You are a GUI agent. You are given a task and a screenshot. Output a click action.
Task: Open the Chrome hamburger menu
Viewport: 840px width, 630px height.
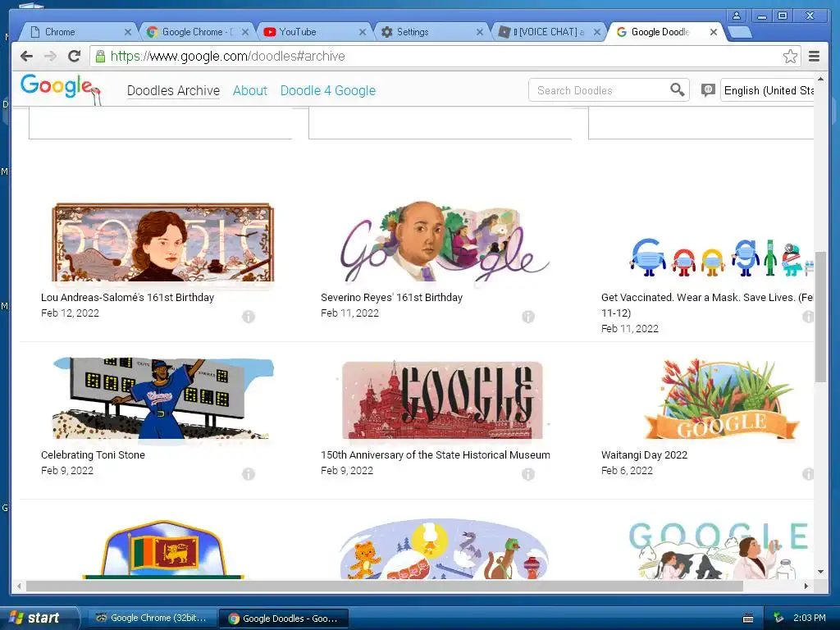[815, 57]
